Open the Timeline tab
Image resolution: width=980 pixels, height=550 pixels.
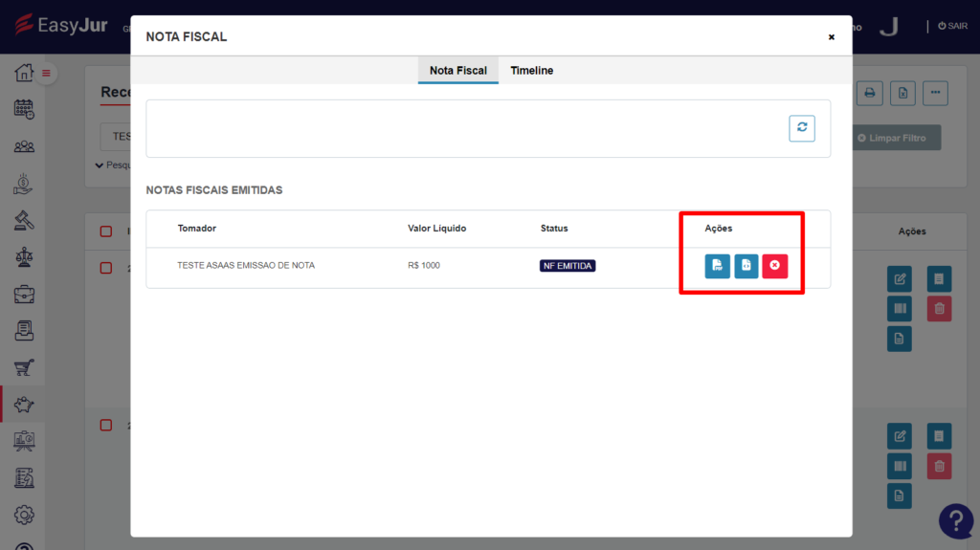pos(532,71)
